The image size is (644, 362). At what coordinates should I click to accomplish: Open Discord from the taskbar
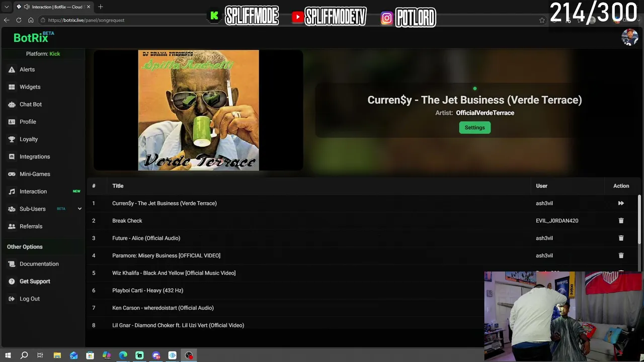[156, 355]
